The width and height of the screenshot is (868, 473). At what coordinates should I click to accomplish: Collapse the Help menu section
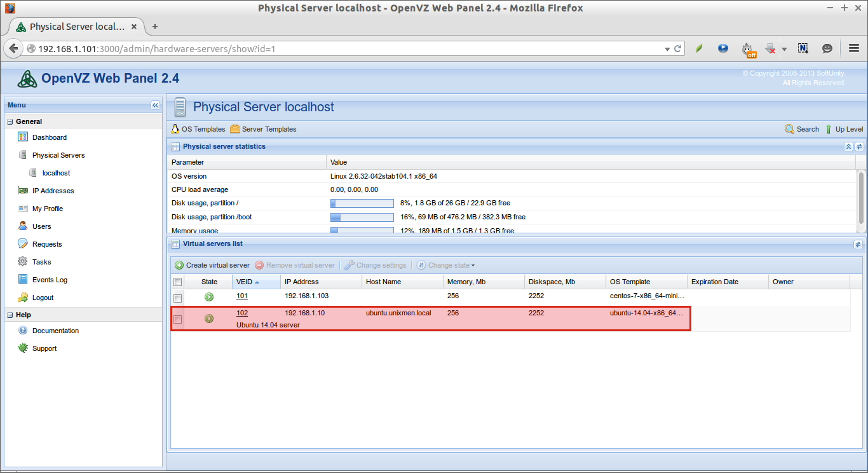pyautogui.click(x=10, y=315)
